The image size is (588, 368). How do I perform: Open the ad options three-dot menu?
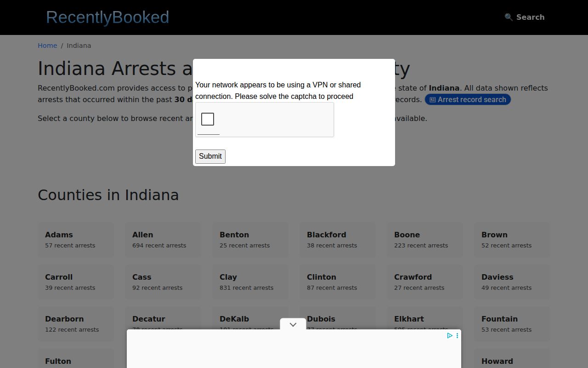click(457, 336)
